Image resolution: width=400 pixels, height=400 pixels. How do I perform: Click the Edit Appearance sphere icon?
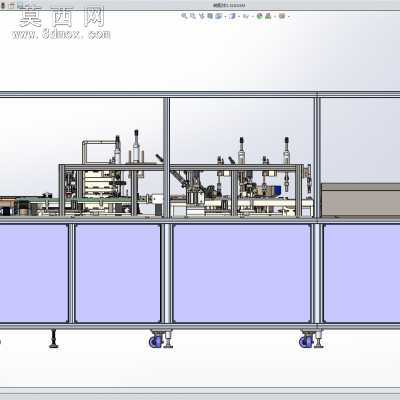(260, 16)
